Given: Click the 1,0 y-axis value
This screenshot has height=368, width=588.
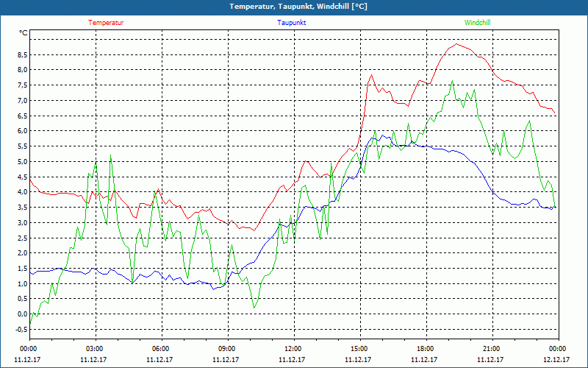Looking at the screenshot, I should point(23,283).
